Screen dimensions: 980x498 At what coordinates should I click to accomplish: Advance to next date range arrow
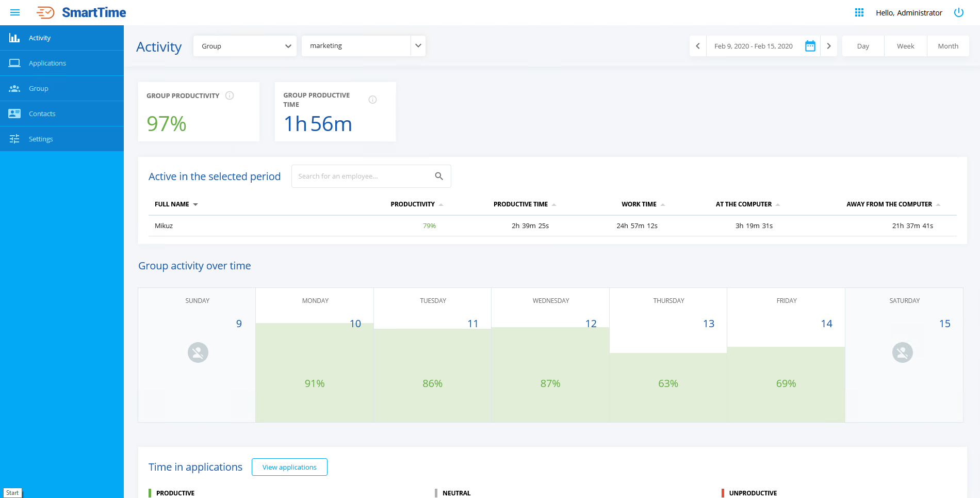(829, 46)
